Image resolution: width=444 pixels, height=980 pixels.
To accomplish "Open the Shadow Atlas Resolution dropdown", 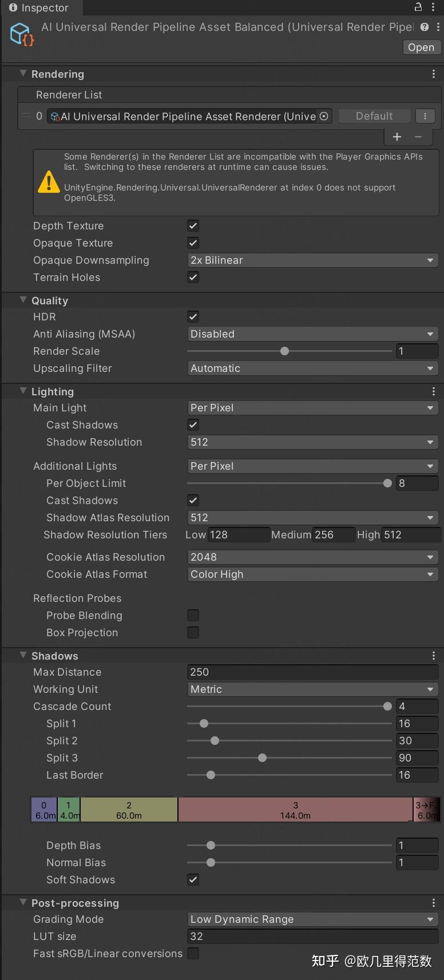I will point(313,518).
